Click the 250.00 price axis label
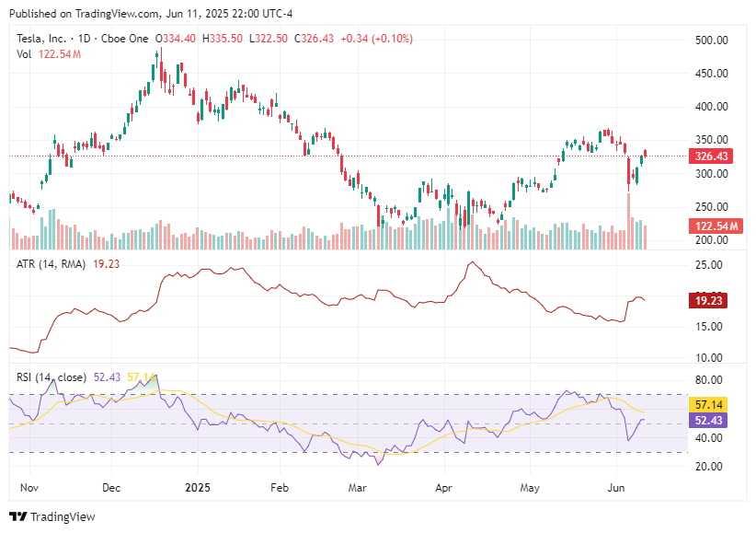Image resolution: width=756 pixels, height=533 pixels. click(711, 207)
